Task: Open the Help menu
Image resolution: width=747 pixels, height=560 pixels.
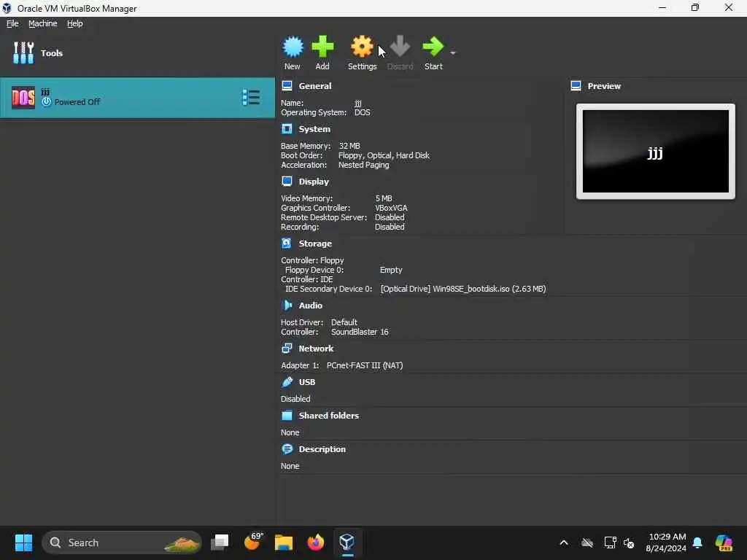Action: click(x=75, y=23)
